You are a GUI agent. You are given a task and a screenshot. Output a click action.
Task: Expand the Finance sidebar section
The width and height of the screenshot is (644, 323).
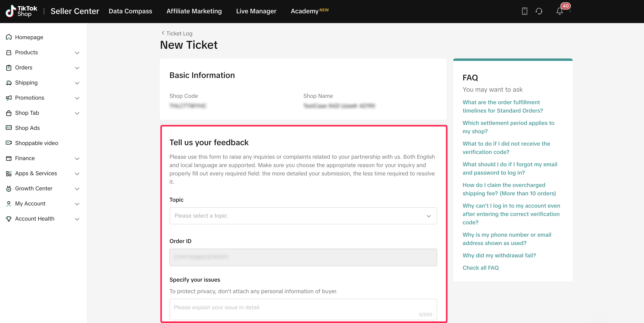77,159
